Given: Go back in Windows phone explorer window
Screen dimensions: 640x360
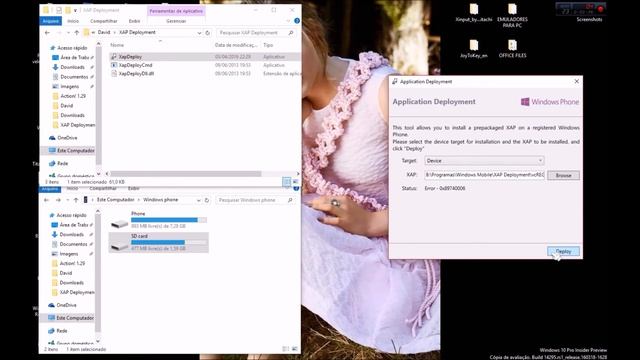Looking at the screenshot, I should [47, 200].
